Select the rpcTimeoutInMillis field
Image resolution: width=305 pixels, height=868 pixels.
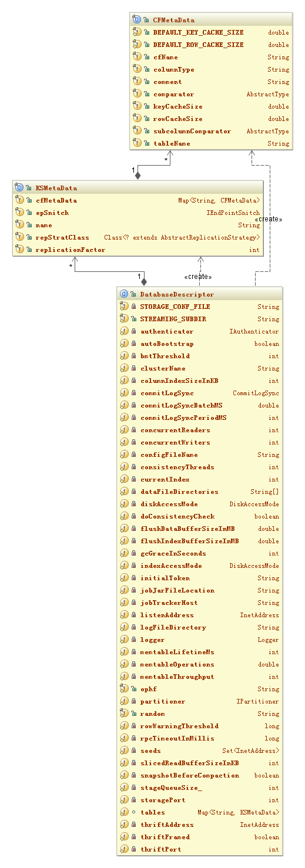(x=200, y=738)
